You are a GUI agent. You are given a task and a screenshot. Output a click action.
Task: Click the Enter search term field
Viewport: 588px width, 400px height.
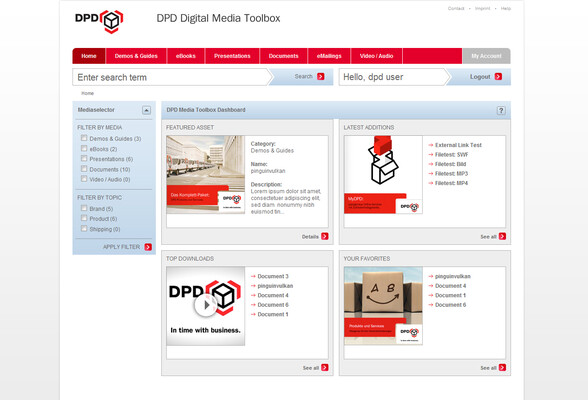(171, 77)
